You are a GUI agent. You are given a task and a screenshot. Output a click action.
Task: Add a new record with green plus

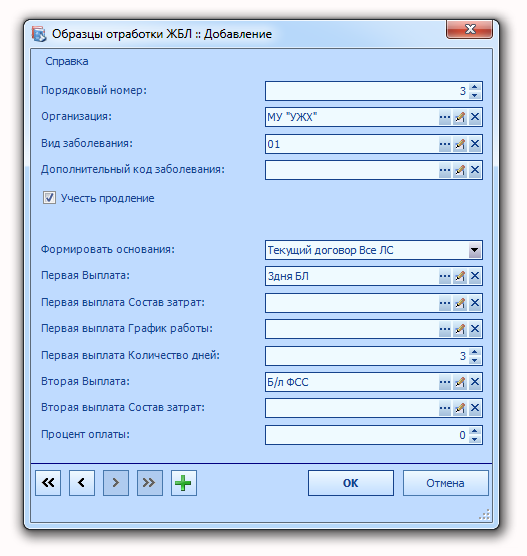click(x=184, y=483)
